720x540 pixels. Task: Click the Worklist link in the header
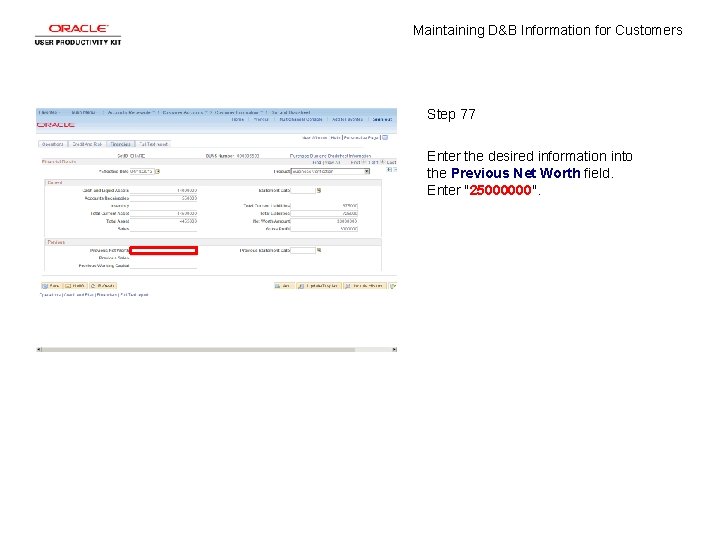[261, 119]
